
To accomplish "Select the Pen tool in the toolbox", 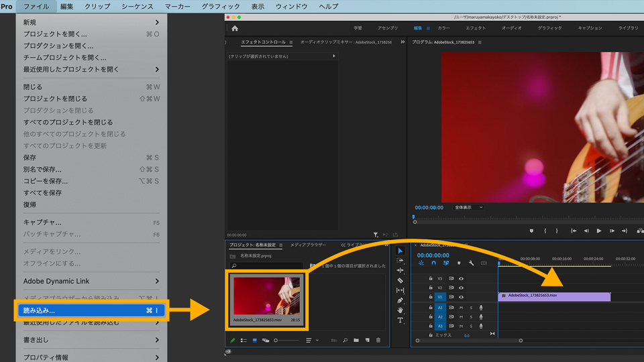I will 400,300.
